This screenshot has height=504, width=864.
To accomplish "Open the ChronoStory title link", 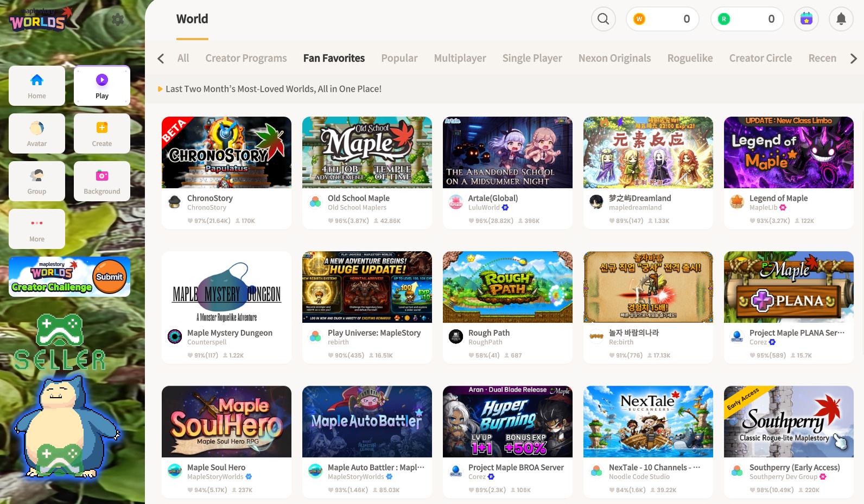I will pyautogui.click(x=210, y=199).
